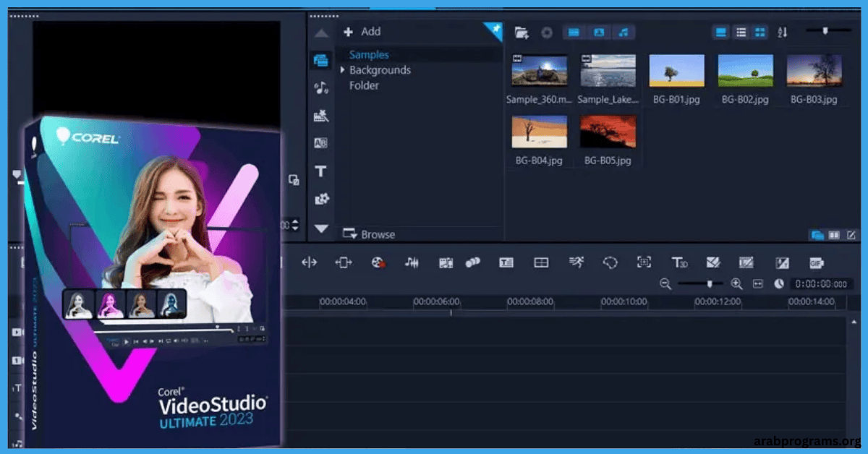This screenshot has width=868, height=454.
Task: Toggle show audio files filter in library
Action: tap(623, 32)
